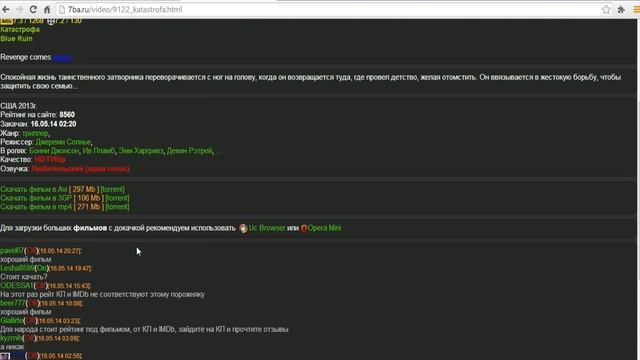
Task: Click comment text Стоит качать?
Action: 24,277
